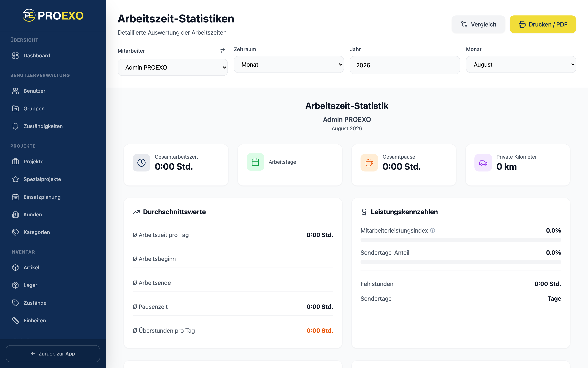The width and height of the screenshot is (588, 368).
Task: Click the help icon beside Mitarbeiterleistungsindex
Action: pos(433,230)
